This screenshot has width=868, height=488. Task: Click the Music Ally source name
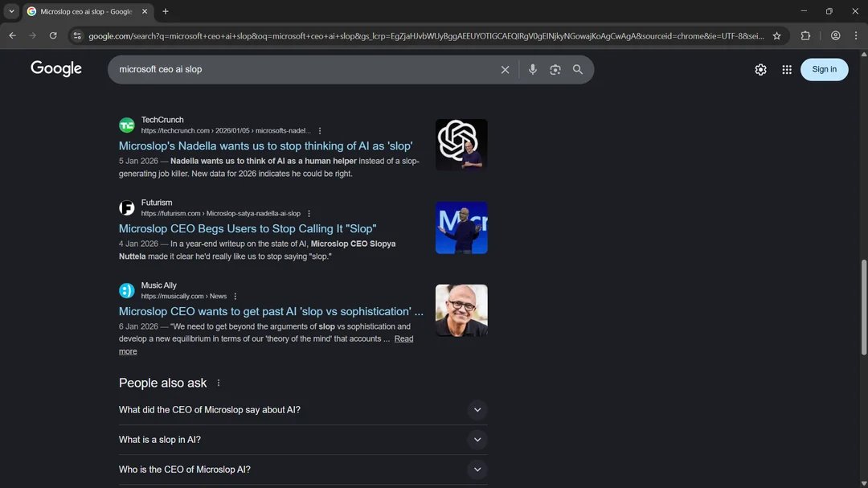(159, 285)
